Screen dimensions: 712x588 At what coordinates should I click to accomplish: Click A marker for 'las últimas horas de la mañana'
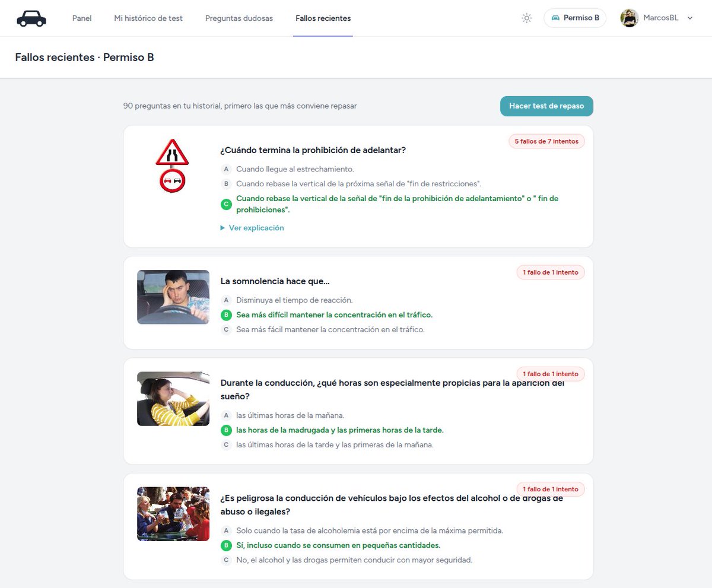[x=226, y=415]
